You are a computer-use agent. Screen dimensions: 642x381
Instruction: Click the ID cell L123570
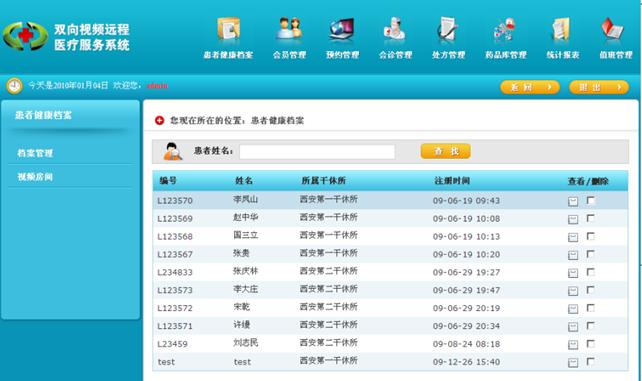coord(175,201)
